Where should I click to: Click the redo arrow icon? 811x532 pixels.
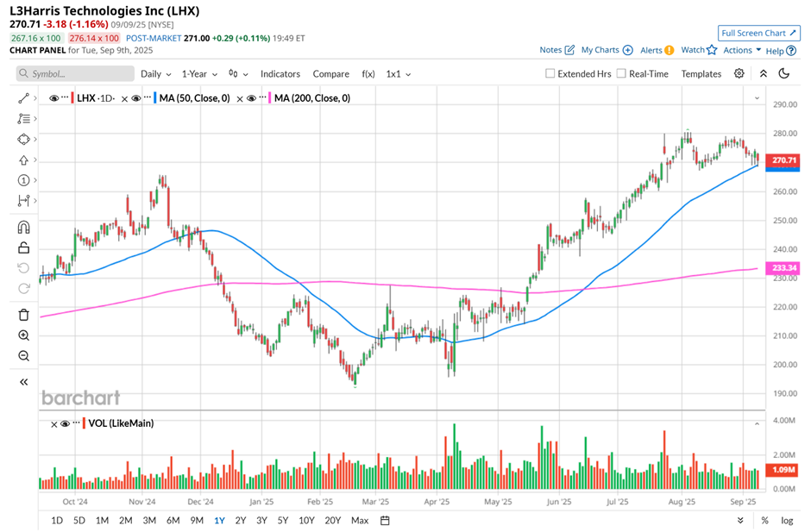24,289
